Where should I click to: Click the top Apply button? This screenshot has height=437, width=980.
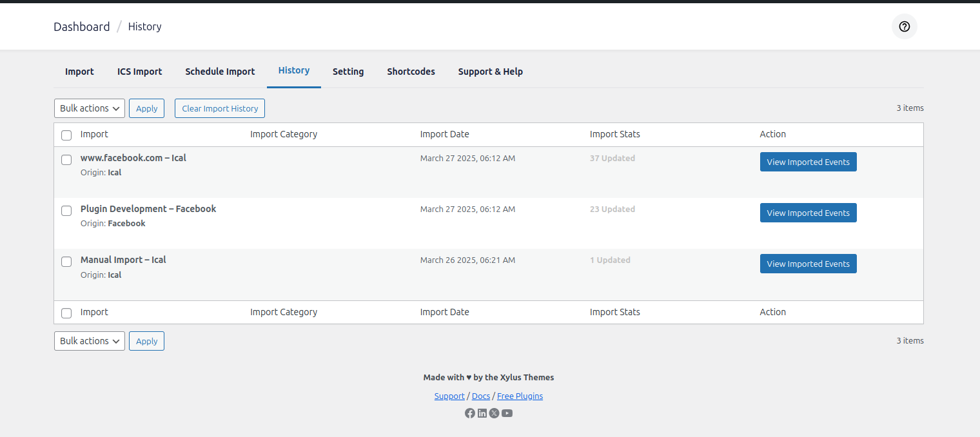point(146,108)
